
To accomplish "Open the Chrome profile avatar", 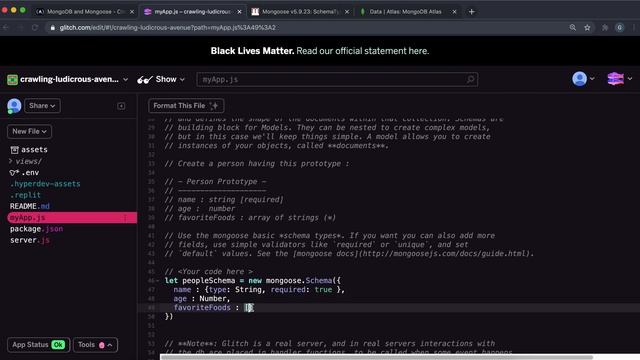I will tap(620, 27).
